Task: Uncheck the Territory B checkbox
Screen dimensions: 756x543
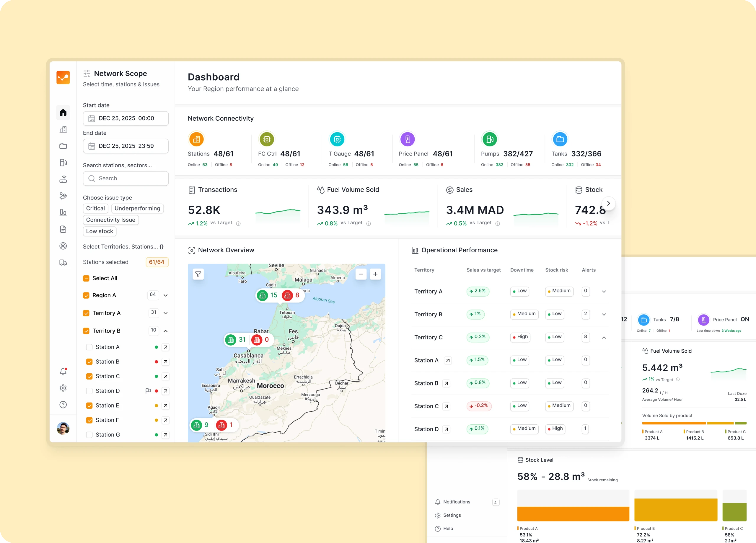Action: [86, 331]
